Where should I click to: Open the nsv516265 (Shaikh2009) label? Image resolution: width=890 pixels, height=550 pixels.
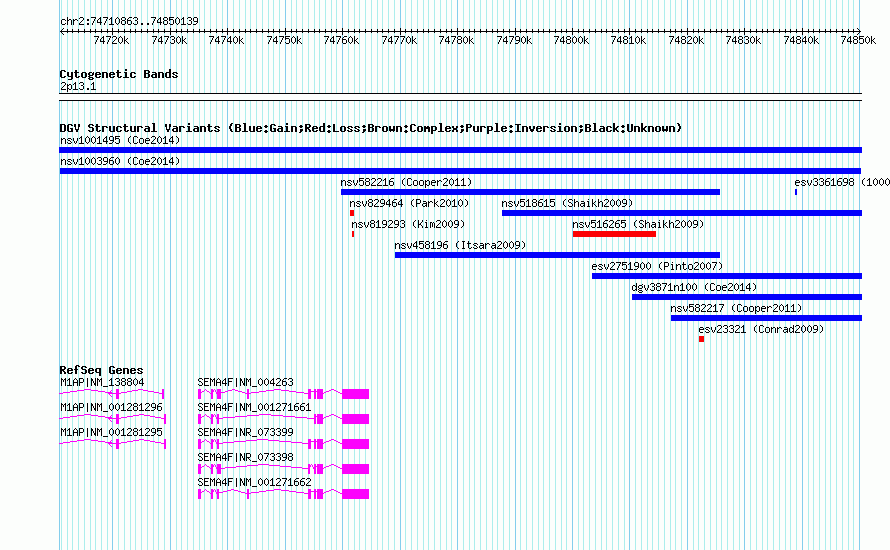638,224
